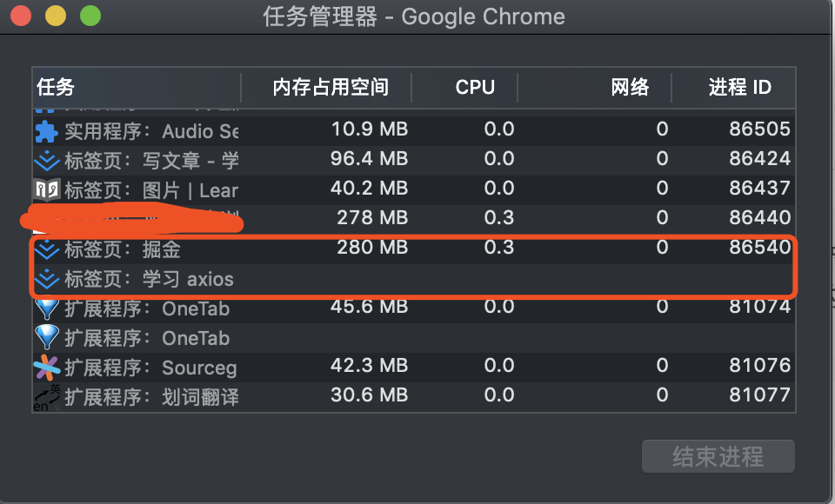This screenshot has width=835, height=504.
Task: Click the puzzle icon beside Audio Se utility
Action: [x=45, y=130]
